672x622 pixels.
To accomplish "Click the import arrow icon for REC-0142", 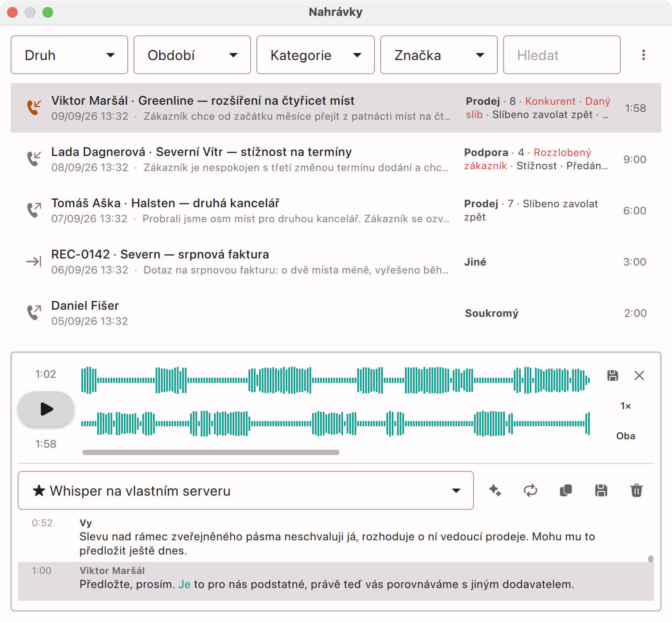I will point(34,262).
